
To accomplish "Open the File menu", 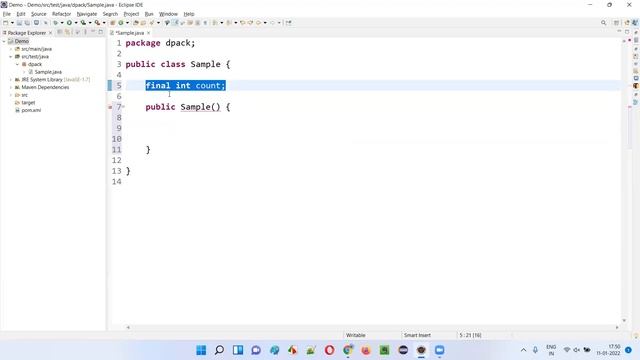I will (7, 14).
